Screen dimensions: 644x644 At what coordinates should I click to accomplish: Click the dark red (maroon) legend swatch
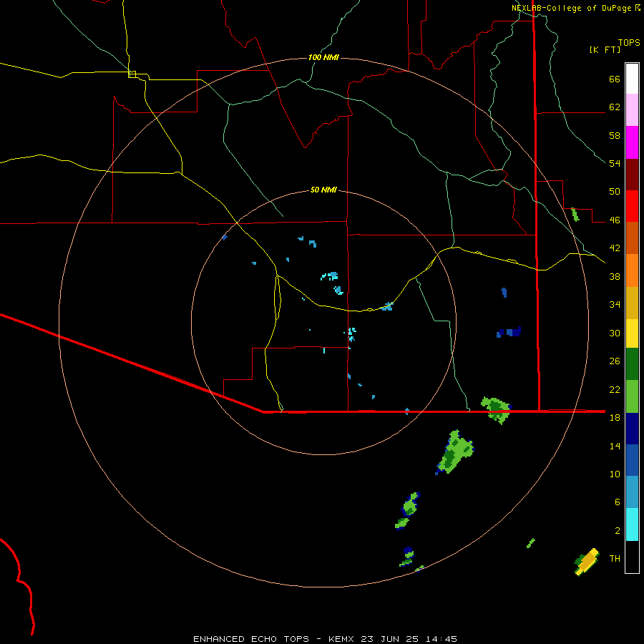click(632, 175)
